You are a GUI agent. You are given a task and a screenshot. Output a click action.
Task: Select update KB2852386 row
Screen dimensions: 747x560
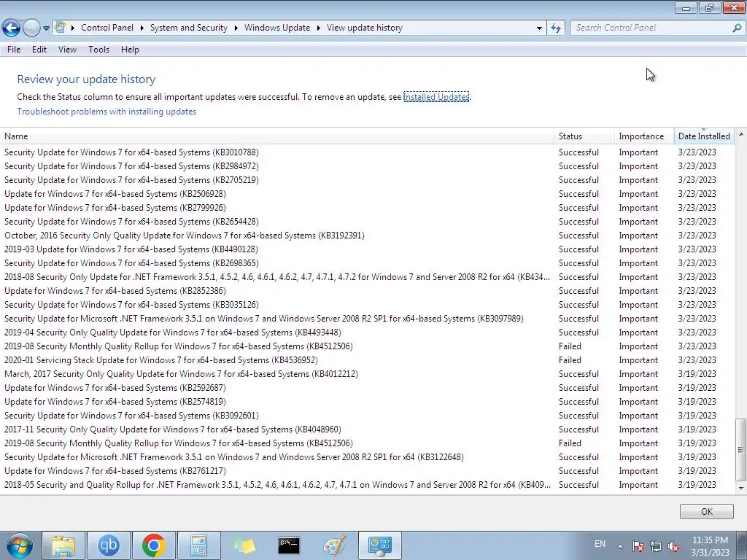[x=367, y=290]
